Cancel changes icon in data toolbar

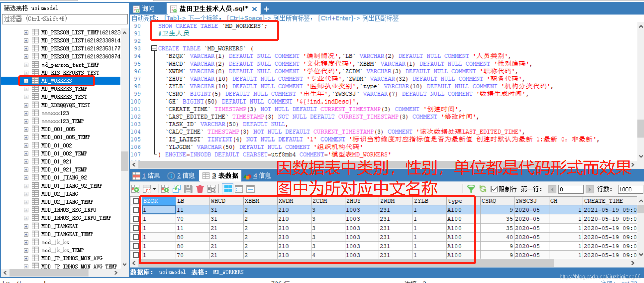(x=211, y=189)
